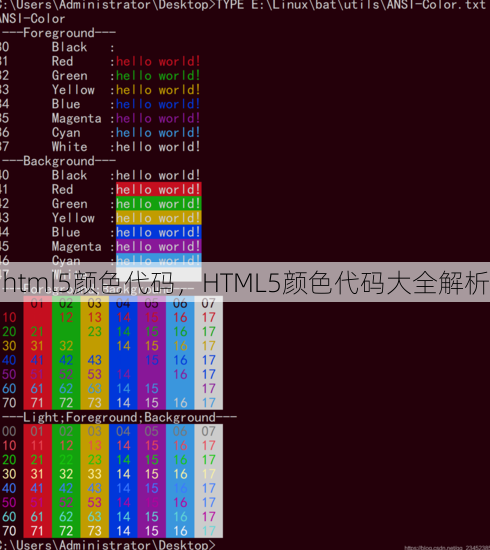
Task: Click the hello world! sample with yellow background
Action: [x=159, y=218]
